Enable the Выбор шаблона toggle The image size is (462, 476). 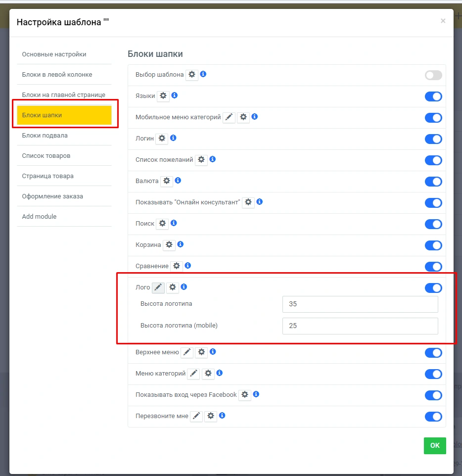[x=433, y=75]
